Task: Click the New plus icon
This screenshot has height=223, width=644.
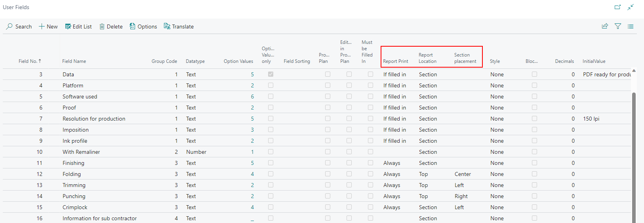Action: coord(42,26)
